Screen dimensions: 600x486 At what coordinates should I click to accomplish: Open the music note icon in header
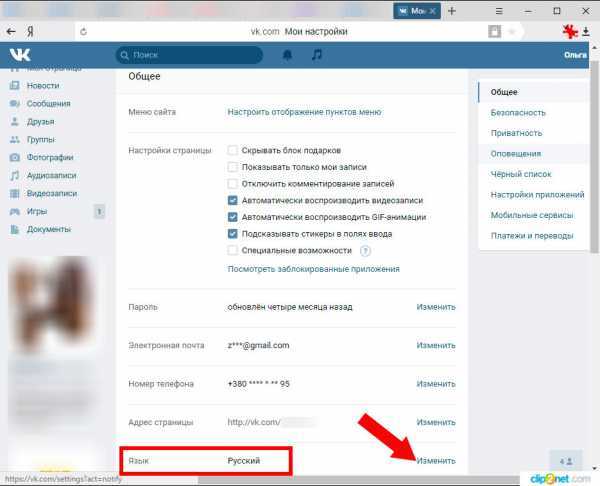317,55
